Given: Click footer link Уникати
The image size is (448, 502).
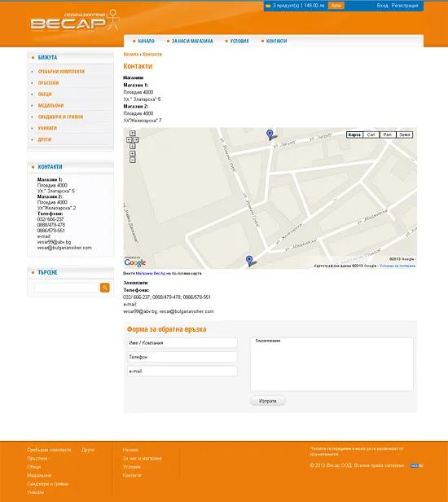Looking at the screenshot, I should point(35,492).
